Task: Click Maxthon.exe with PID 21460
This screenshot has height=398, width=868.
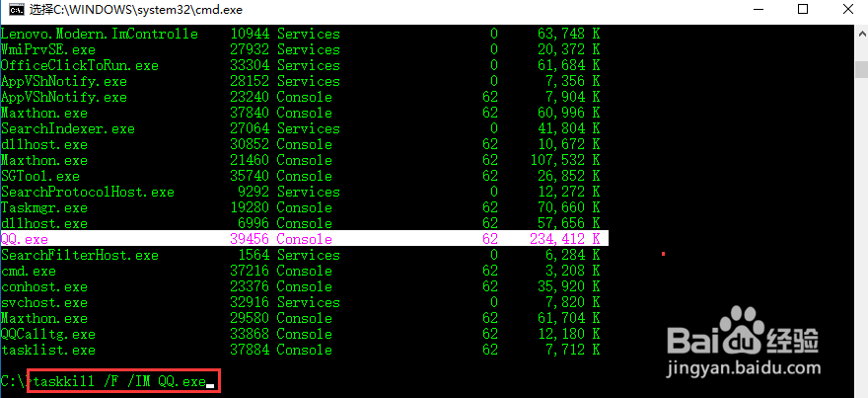Action: pyautogui.click(x=44, y=160)
